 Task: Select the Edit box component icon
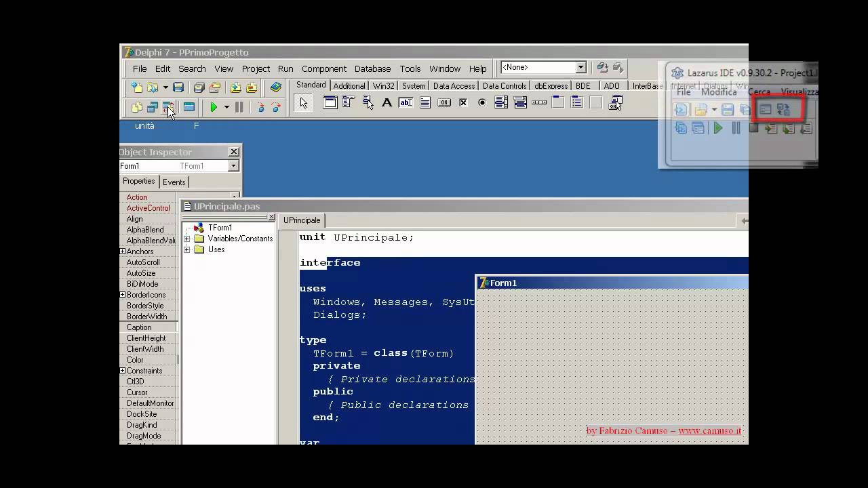[x=406, y=103]
